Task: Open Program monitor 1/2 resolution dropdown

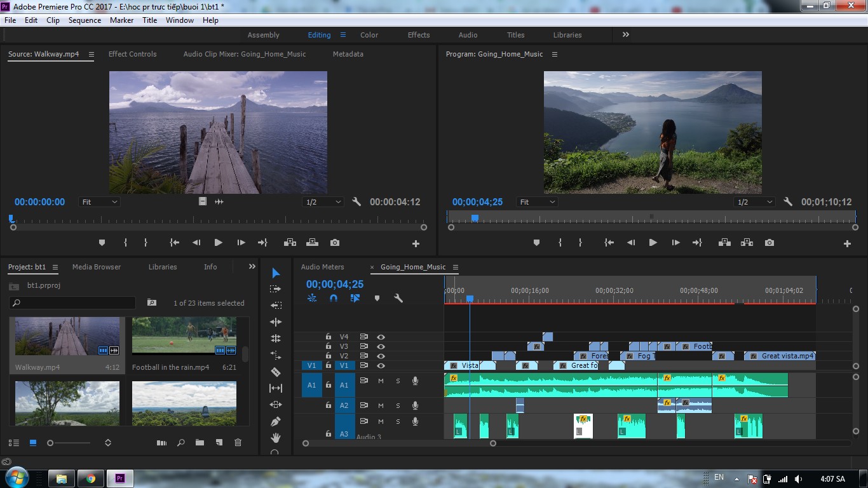Action: click(754, 202)
